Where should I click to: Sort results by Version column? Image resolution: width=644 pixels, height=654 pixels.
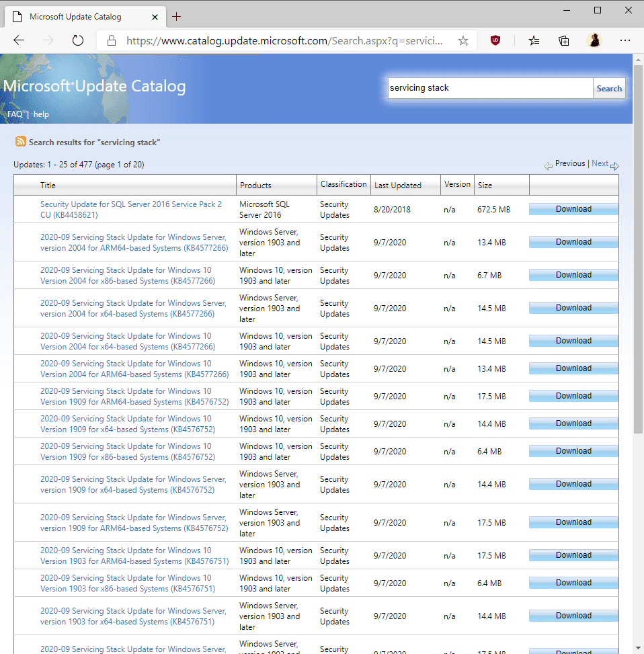click(x=457, y=184)
